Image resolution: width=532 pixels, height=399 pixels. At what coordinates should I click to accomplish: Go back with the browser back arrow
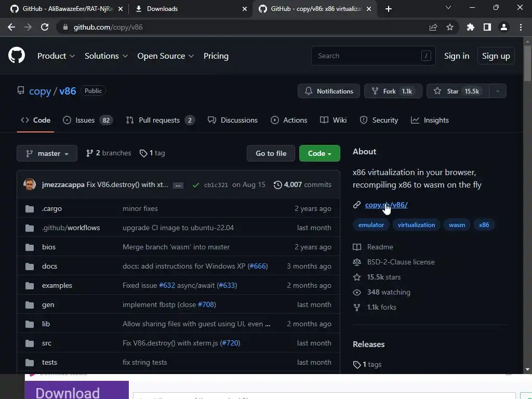tap(11, 27)
